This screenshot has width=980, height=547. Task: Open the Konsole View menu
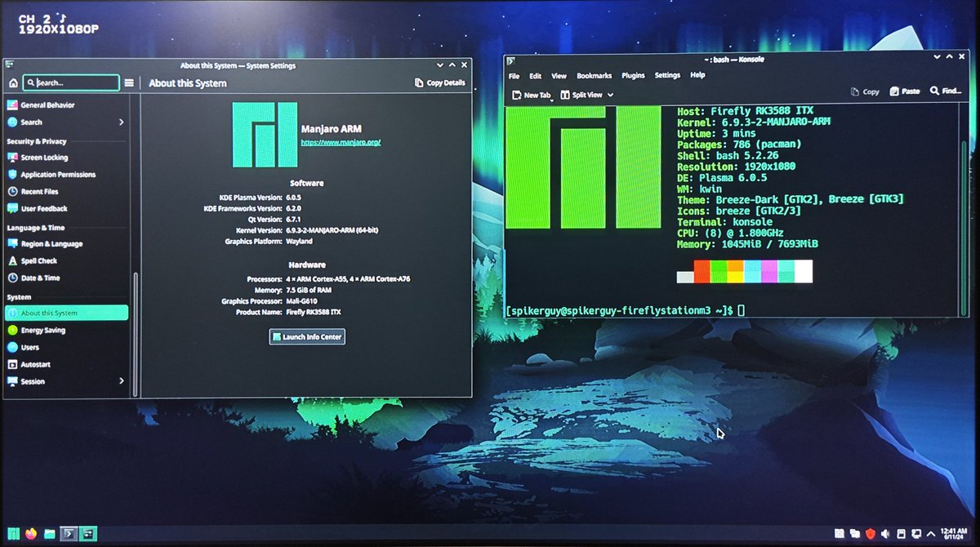coord(559,76)
